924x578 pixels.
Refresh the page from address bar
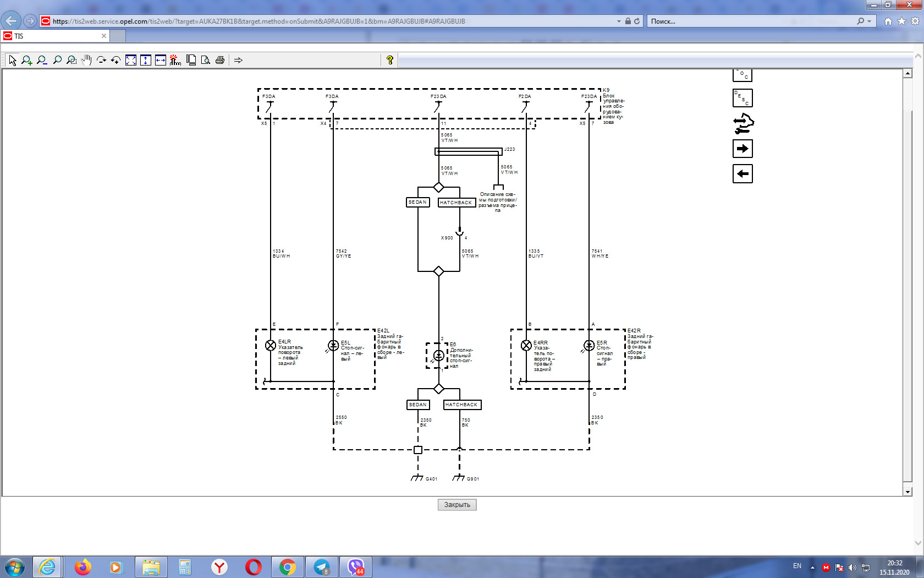point(637,21)
